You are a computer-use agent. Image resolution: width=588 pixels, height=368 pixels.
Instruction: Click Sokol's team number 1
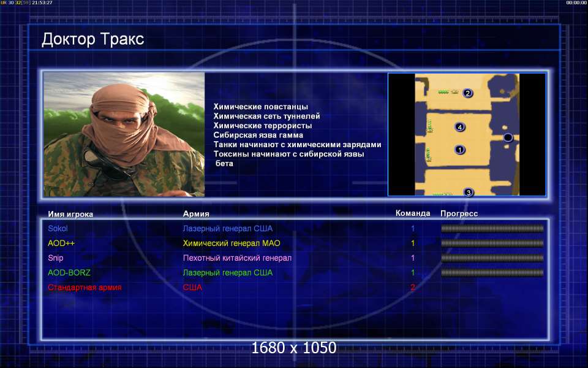coord(413,228)
